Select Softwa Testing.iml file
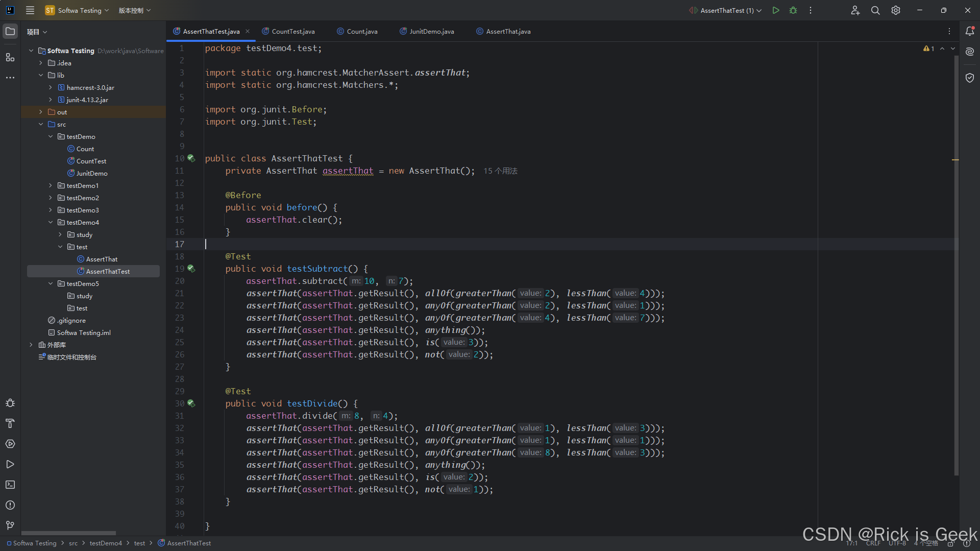Image resolution: width=980 pixels, height=551 pixels. (79, 332)
